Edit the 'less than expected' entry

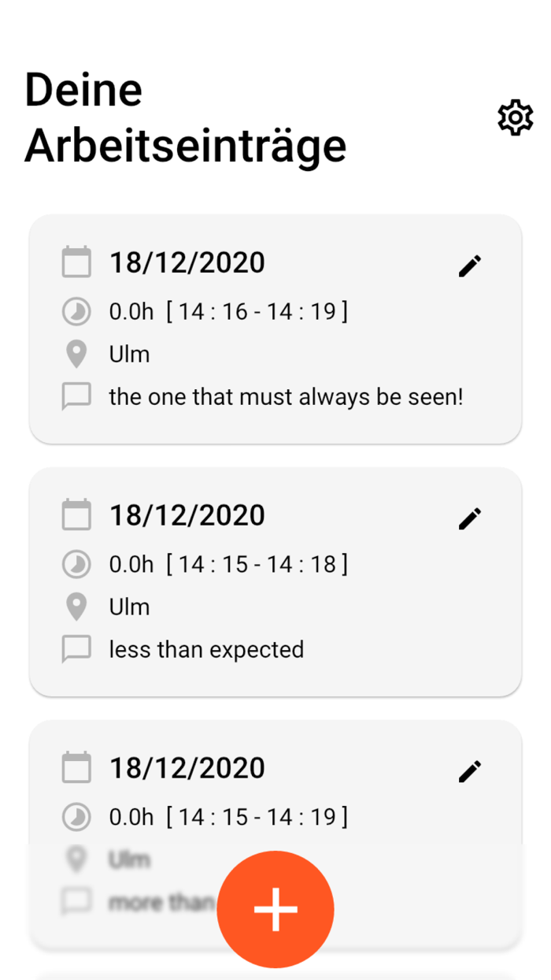click(x=469, y=518)
